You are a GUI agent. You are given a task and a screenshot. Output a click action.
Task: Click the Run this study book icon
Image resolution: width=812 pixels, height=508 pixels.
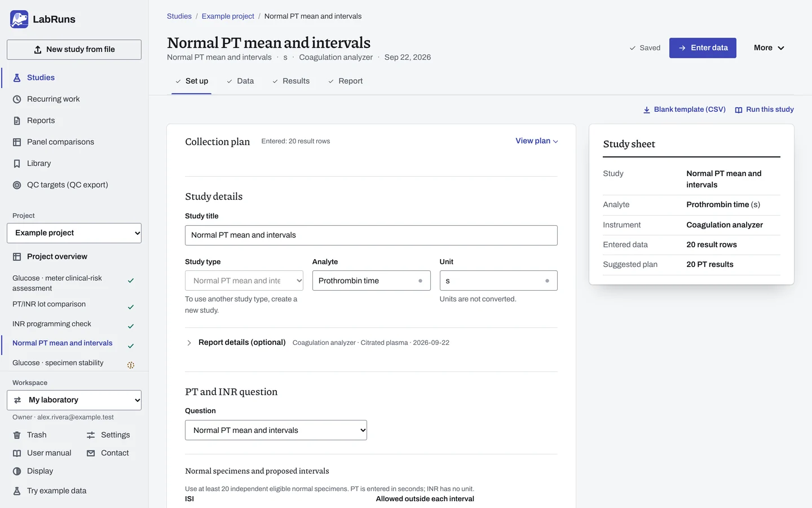tap(739, 110)
